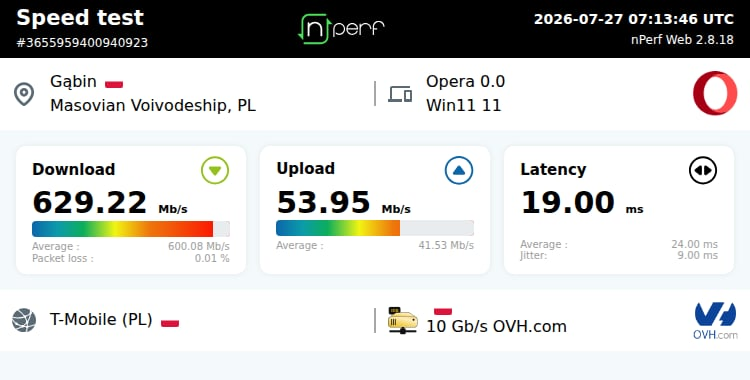Click the Poland flag beside Gąbin
The height and width of the screenshot is (380, 750).
(x=114, y=84)
